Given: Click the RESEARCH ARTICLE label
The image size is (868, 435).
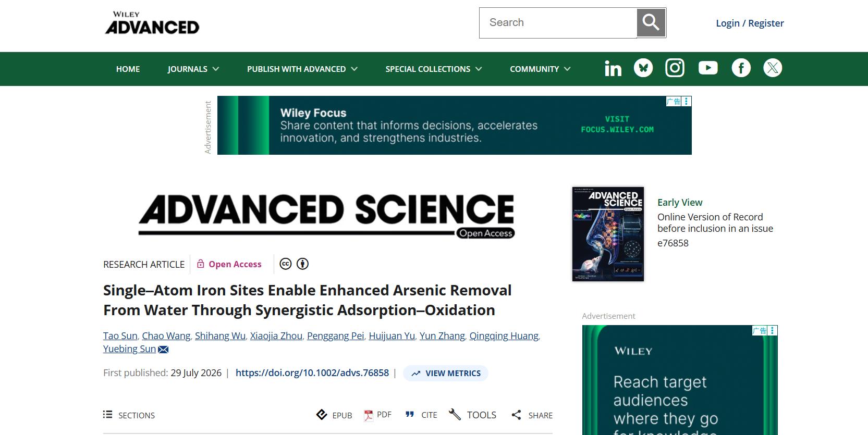Looking at the screenshot, I should [144, 265].
